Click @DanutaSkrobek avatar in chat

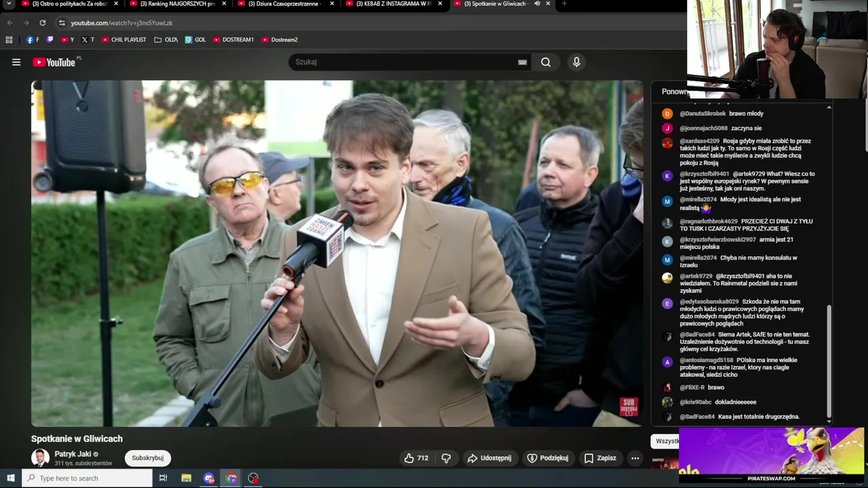click(x=667, y=114)
